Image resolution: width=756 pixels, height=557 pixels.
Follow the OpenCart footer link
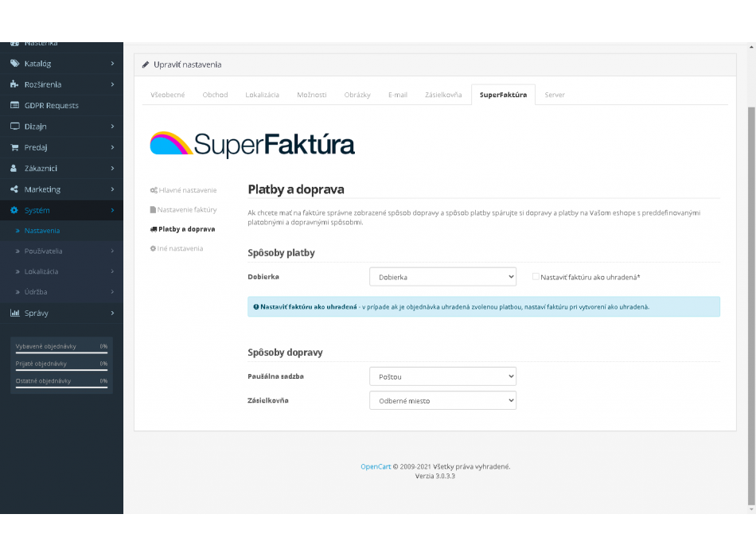(376, 466)
